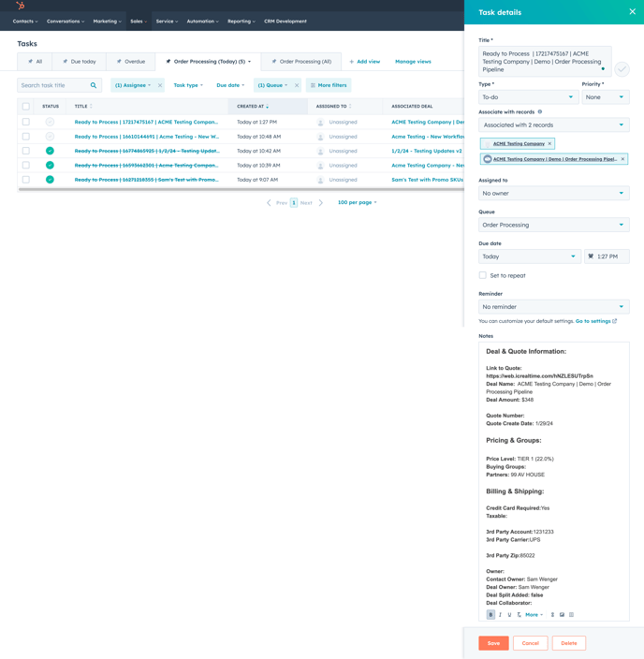Toggle underline formatting in notes
Viewport: 644px width, 659px height.
tap(509, 614)
